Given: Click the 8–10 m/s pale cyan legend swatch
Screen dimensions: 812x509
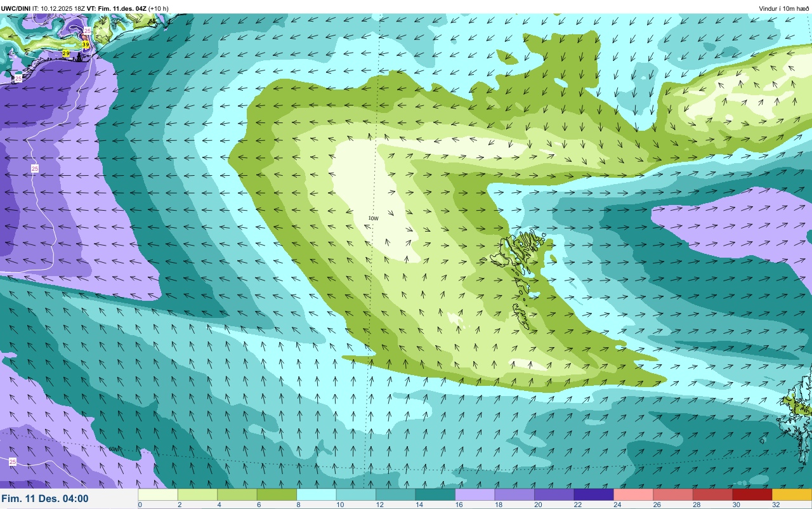Looking at the screenshot, I should (x=317, y=494).
